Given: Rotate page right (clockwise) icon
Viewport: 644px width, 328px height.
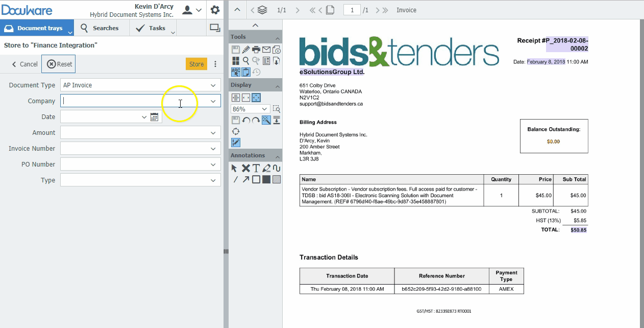Looking at the screenshot, I should [256, 120].
